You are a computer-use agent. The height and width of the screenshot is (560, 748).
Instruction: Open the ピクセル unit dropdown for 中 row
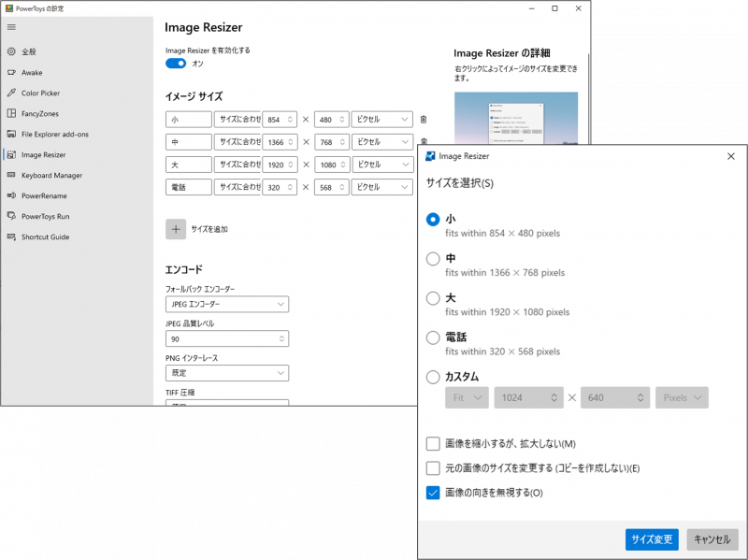(x=382, y=142)
